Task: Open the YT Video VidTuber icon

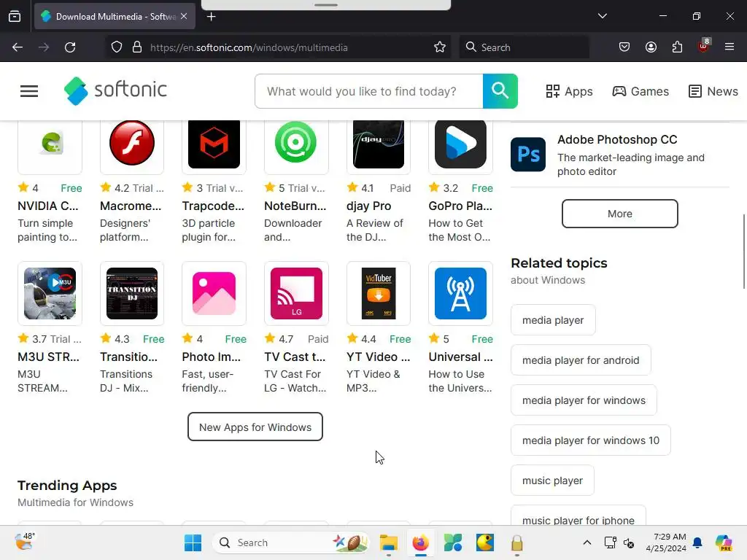Action: (379, 293)
